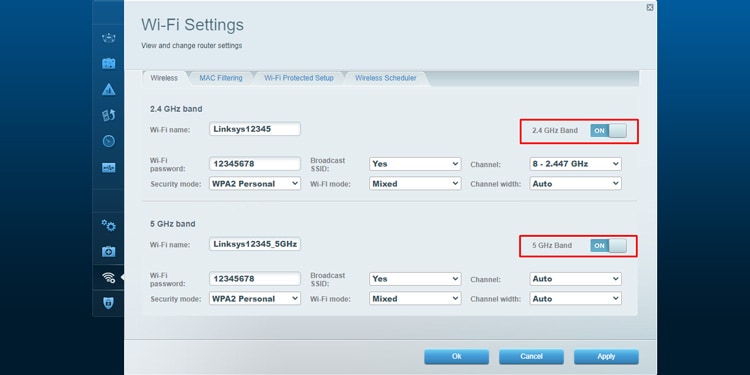
Task: Open Security shield icon in sidebar
Action: click(109, 303)
